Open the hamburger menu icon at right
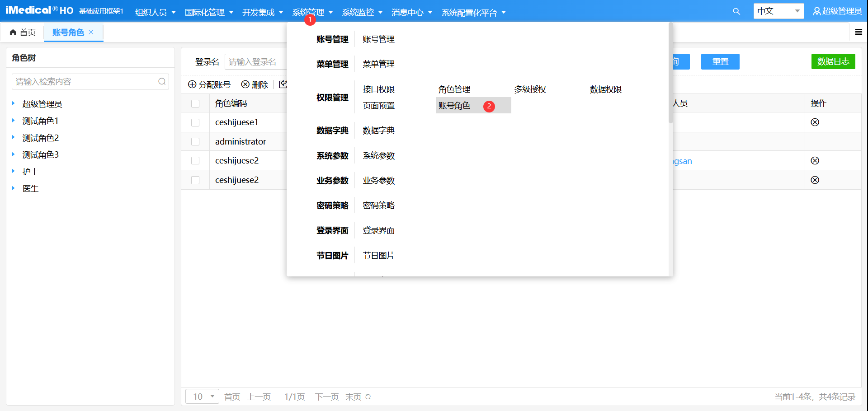 (x=858, y=32)
